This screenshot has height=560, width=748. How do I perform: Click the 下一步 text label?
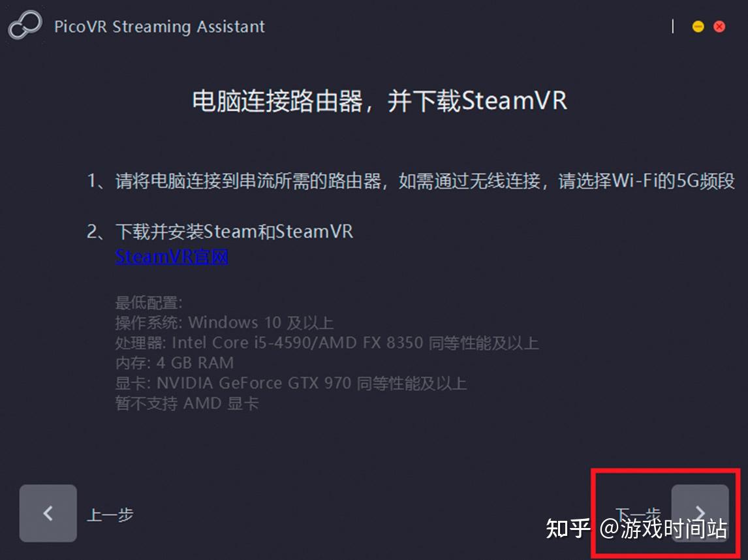[x=638, y=515]
